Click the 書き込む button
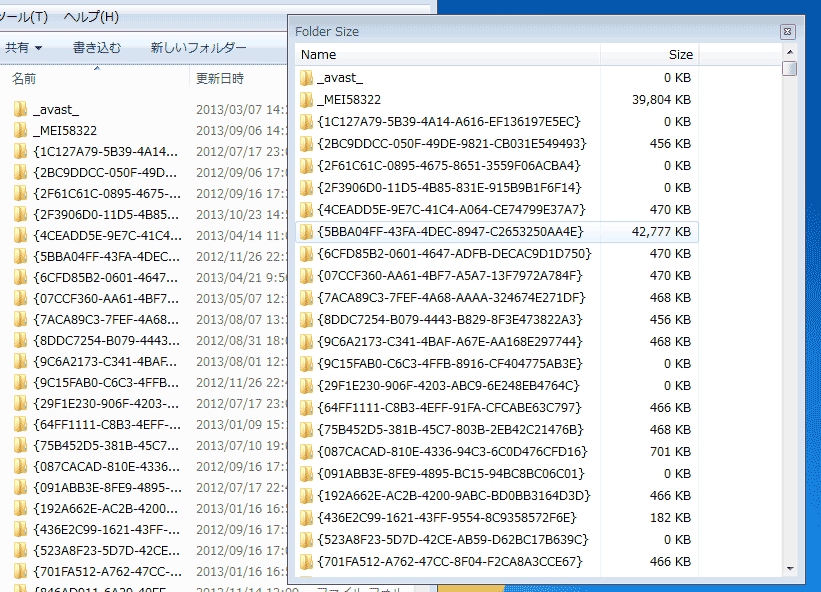 pos(97,47)
